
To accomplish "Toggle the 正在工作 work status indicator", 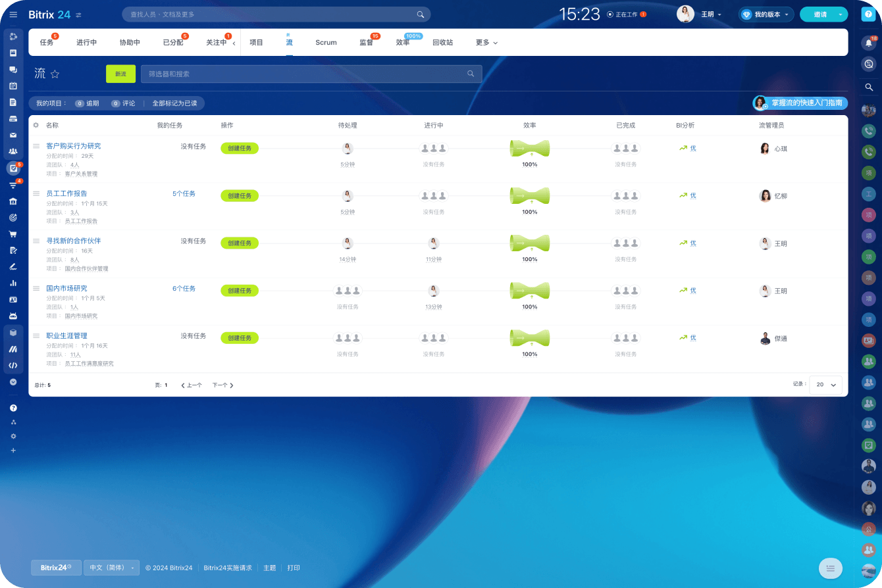I will 626,14.
